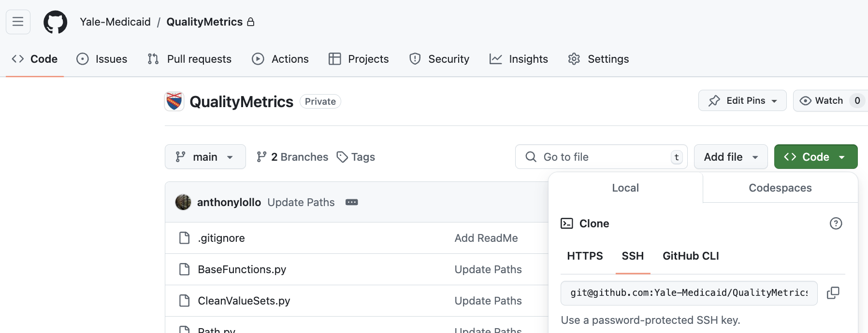Screen dimensions: 868x333
Task: Click anthonylollo's avatar image
Action: 183,202
